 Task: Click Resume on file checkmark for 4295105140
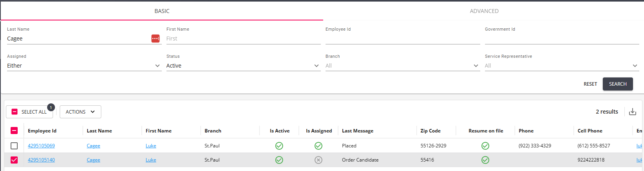point(485,160)
